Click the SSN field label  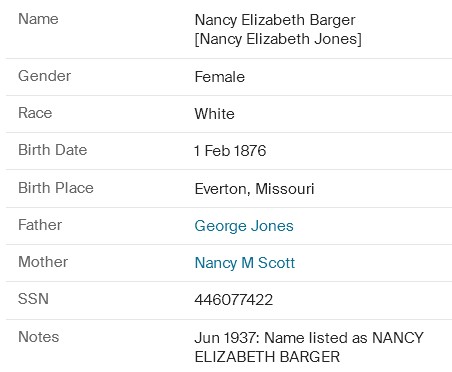33,299
